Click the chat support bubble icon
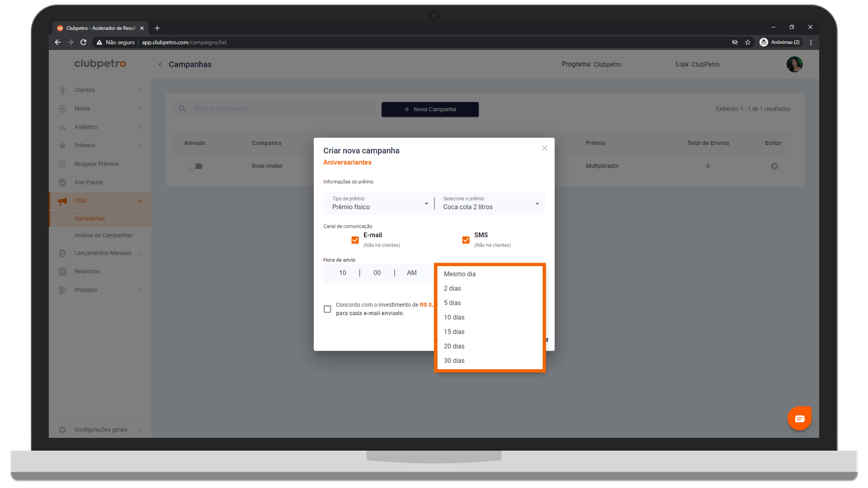 [799, 418]
